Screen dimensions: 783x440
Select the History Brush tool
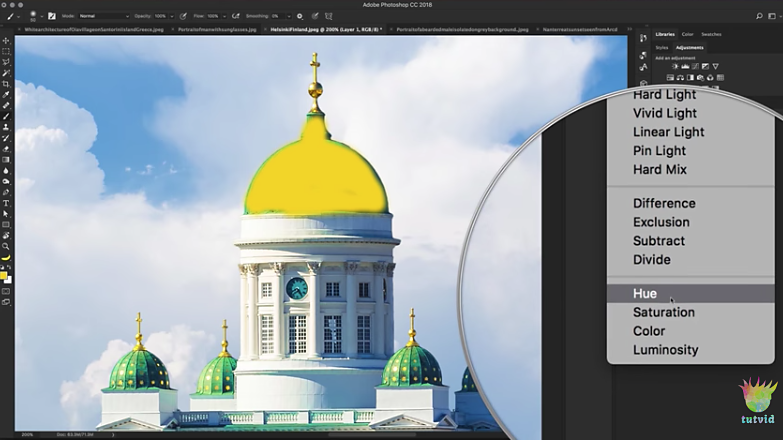(6, 138)
